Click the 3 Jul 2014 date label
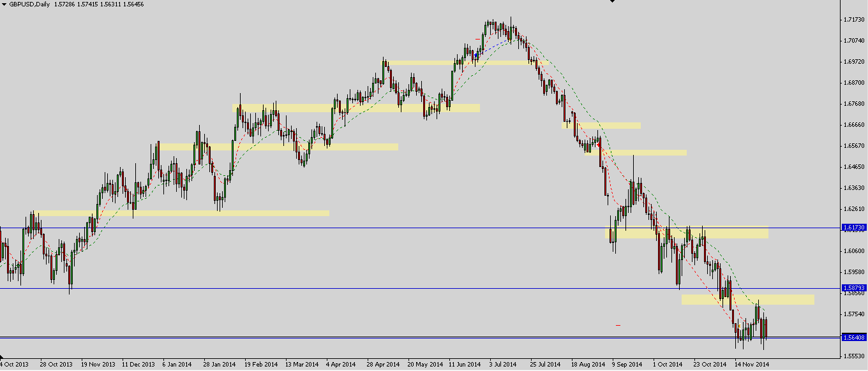 503,365
